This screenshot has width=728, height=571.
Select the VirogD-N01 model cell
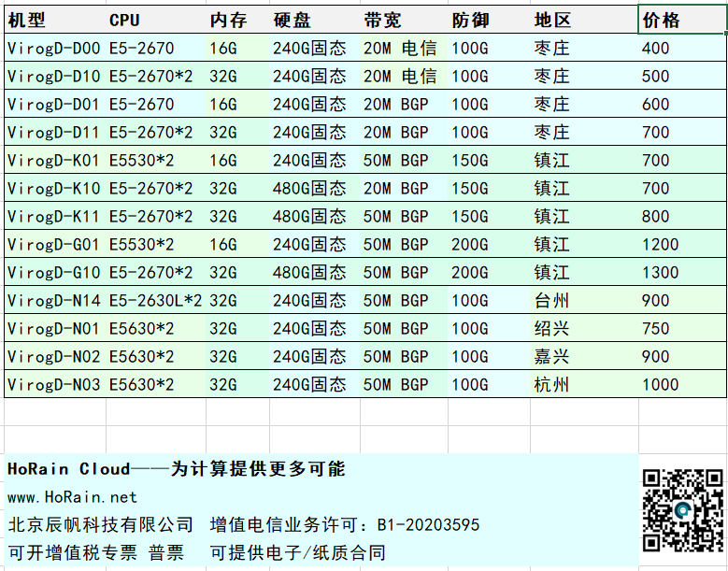(55, 328)
